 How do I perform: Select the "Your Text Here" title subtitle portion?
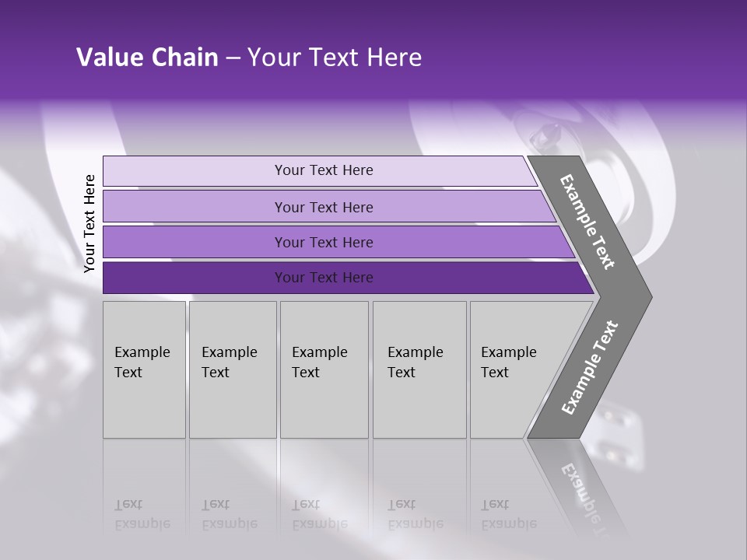click(x=334, y=58)
